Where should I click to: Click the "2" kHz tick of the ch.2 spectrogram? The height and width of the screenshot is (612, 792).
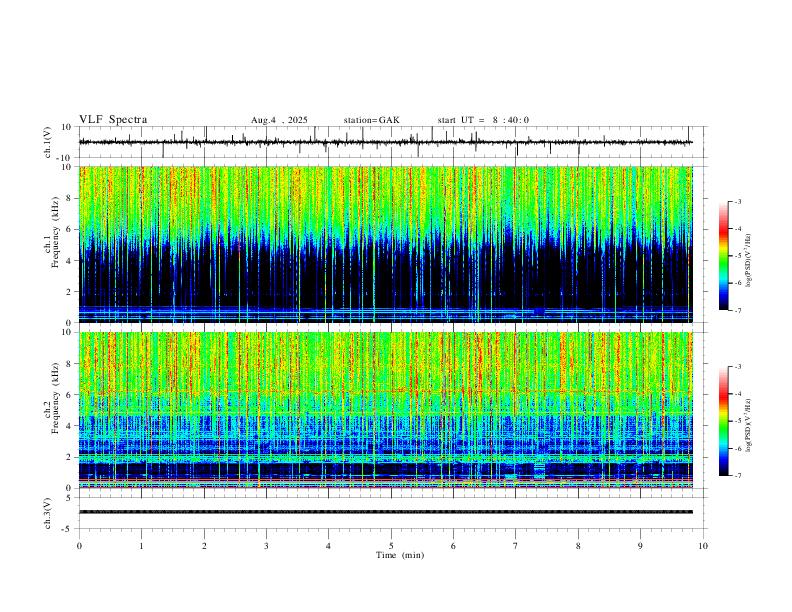[x=70, y=457]
